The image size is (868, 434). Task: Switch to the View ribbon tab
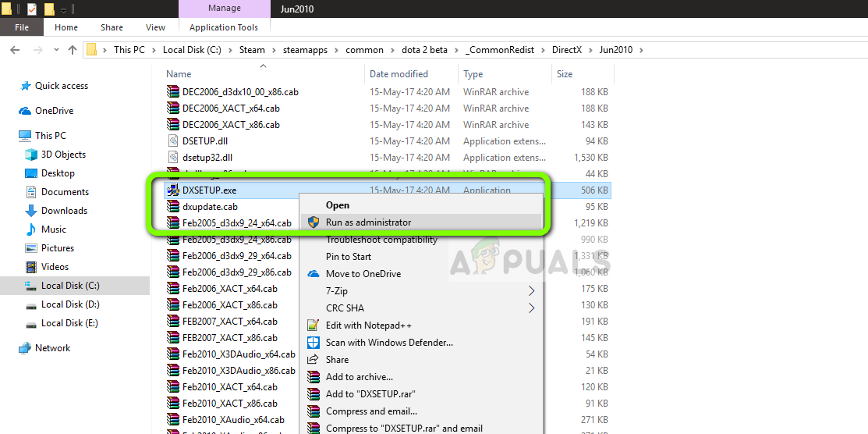point(155,27)
